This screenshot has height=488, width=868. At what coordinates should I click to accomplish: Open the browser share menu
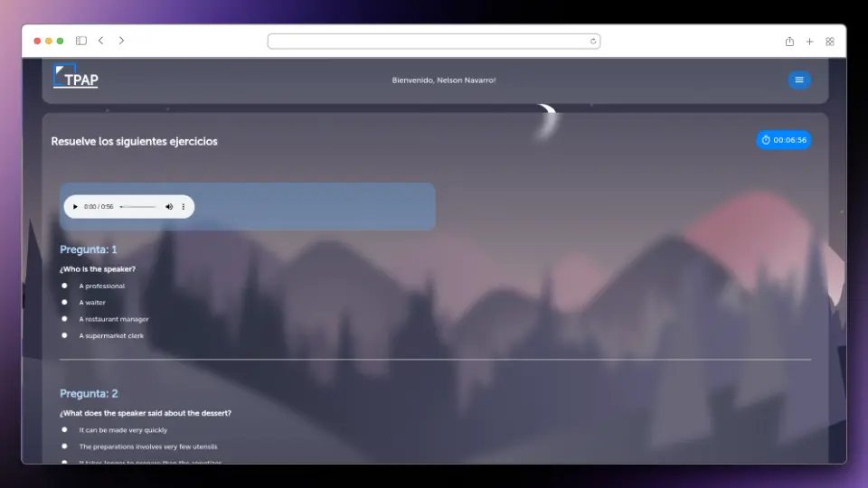pyautogui.click(x=789, y=41)
